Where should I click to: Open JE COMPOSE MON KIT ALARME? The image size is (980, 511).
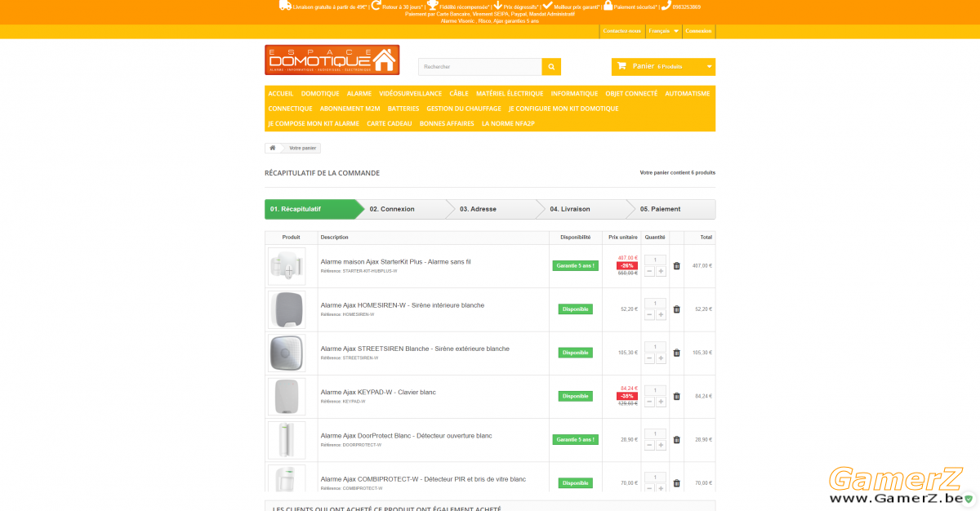coord(314,123)
